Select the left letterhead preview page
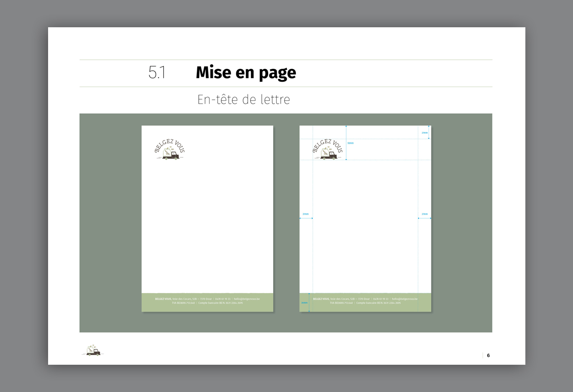Screen dimensions: 573x392 [207, 218]
